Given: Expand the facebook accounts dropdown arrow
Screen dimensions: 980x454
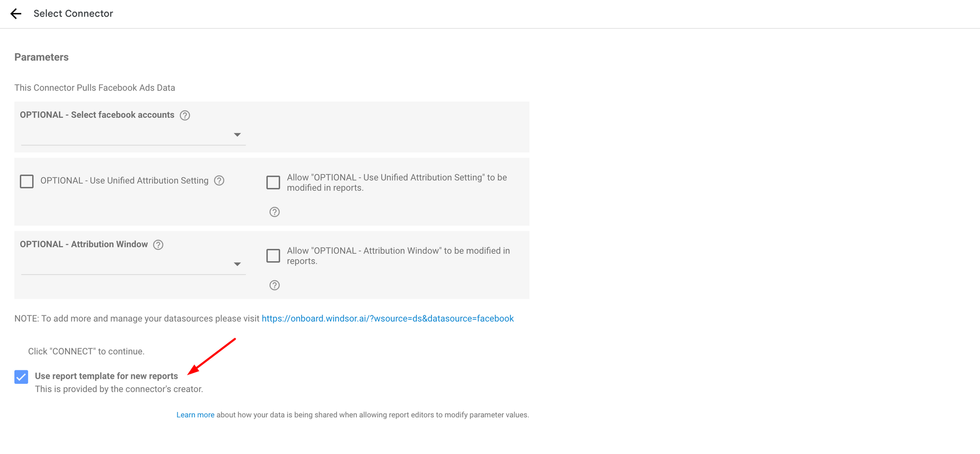Looking at the screenshot, I should point(238,135).
